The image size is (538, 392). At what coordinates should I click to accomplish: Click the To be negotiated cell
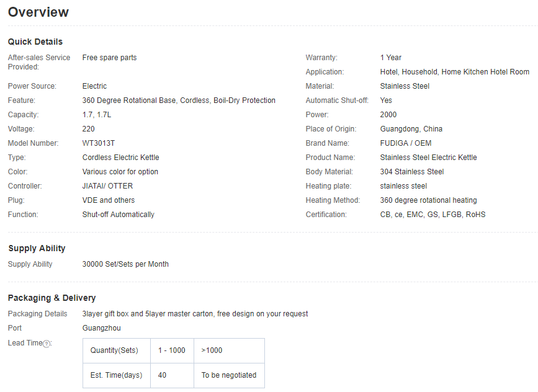229,375
